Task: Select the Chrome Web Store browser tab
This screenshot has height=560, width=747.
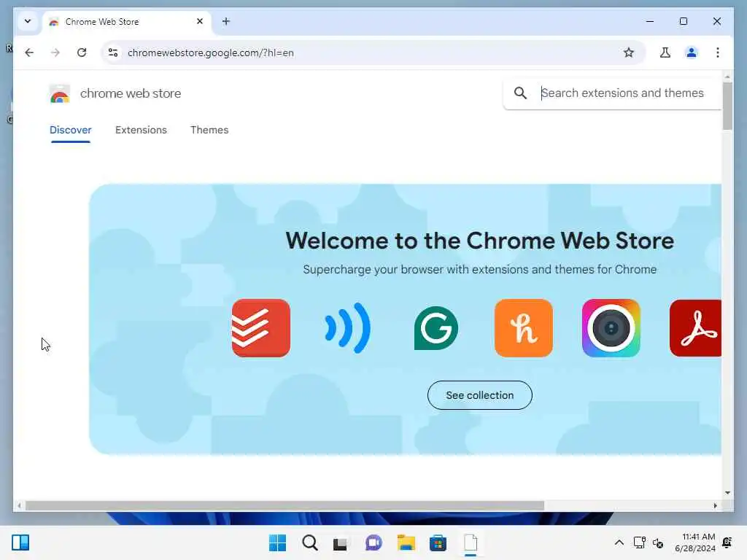Action: point(126,22)
